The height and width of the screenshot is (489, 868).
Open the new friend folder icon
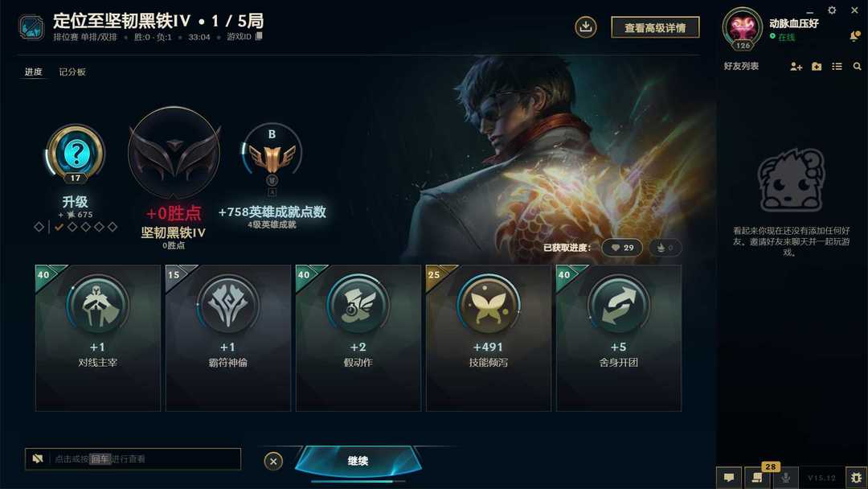(x=817, y=67)
